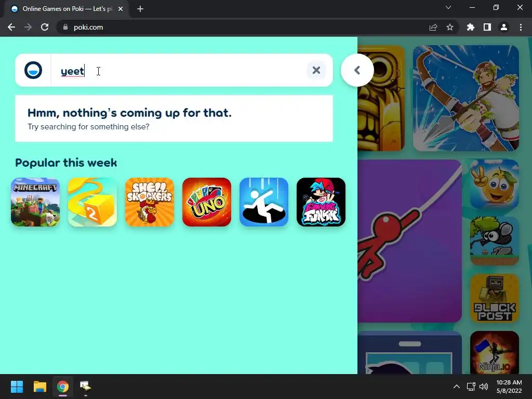Open the black fly character game tile
The width and height of the screenshot is (532, 399).
(495, 241)
